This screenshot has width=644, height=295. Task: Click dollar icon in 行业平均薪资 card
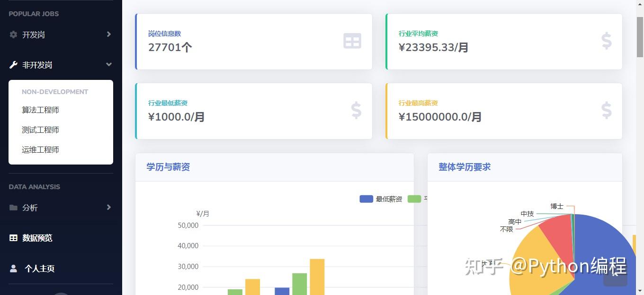pos(607,41)
